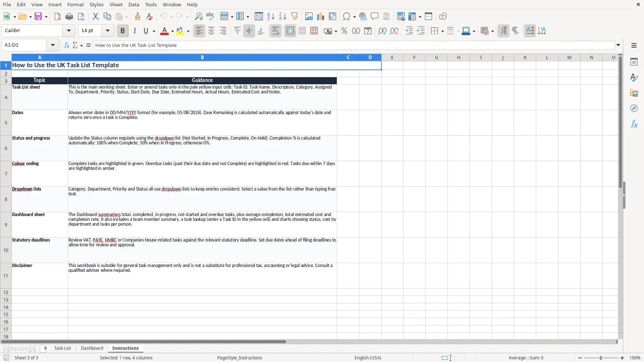This screenshot has width=644, height=362.
Task: Adjust the zoom slider
Action: 601,358
